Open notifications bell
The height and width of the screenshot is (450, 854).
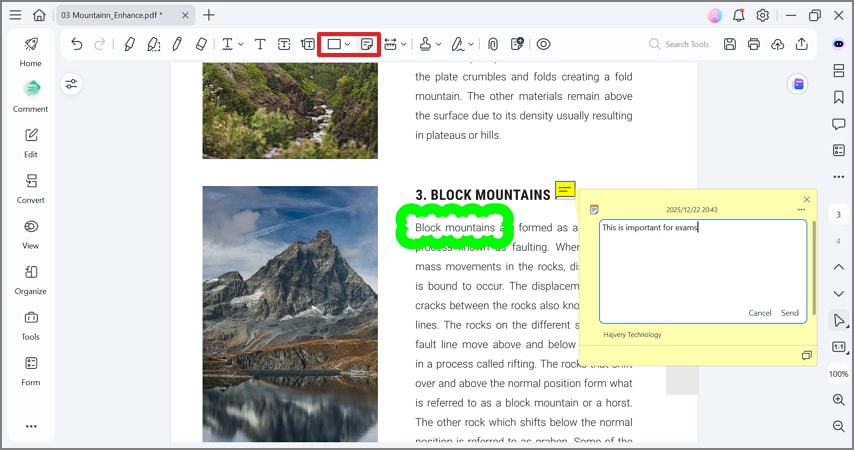click(x=739, y=15)
